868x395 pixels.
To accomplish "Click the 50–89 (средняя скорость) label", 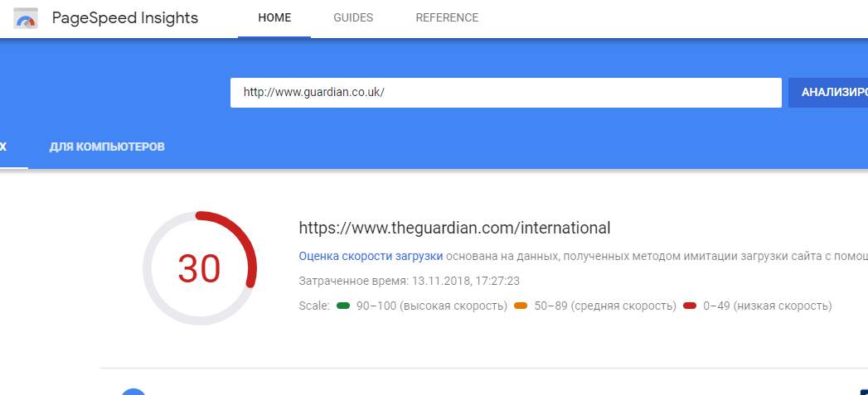I will click(605, 306).
